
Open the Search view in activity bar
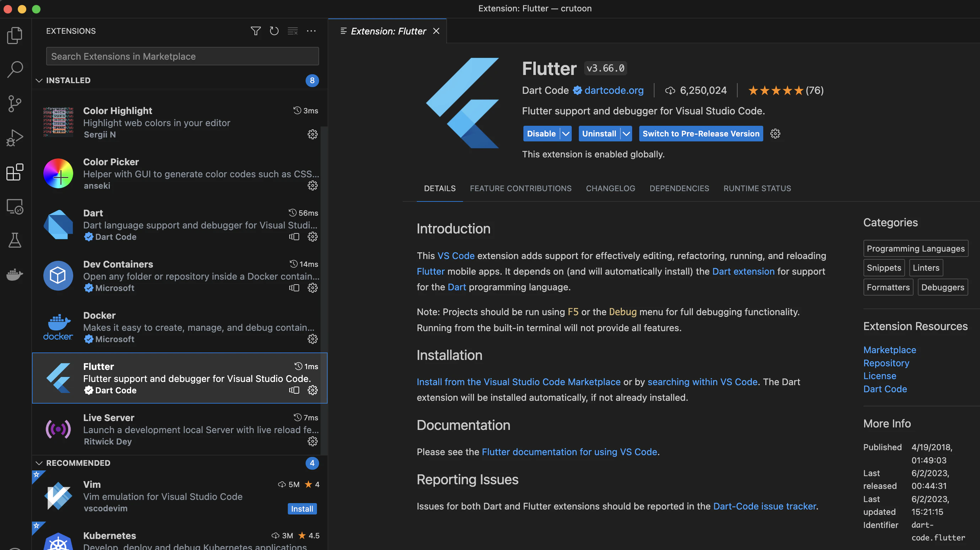click(x=15, y=69)
